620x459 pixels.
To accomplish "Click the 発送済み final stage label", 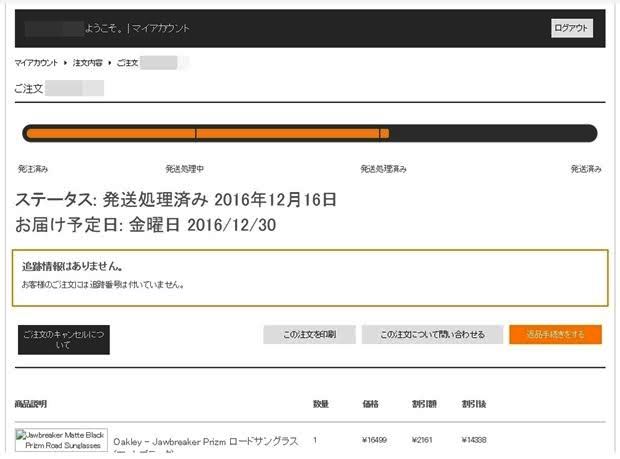I will point(586,169).
